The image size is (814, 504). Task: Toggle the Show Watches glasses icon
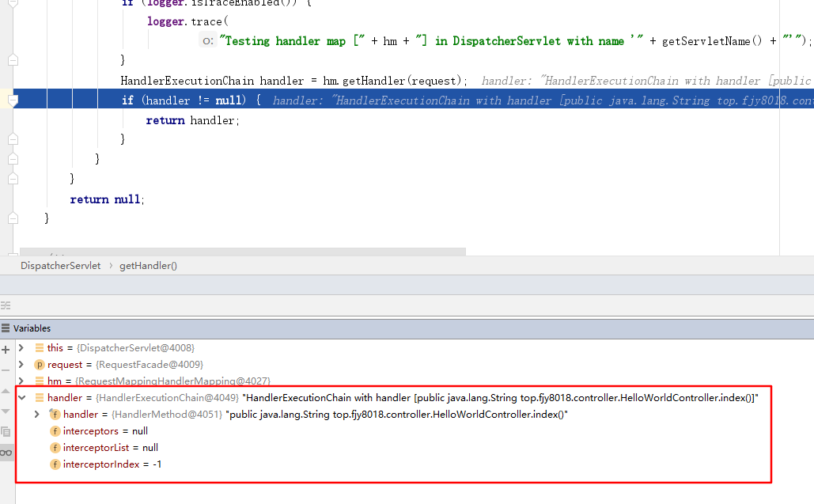pos(6,453)
